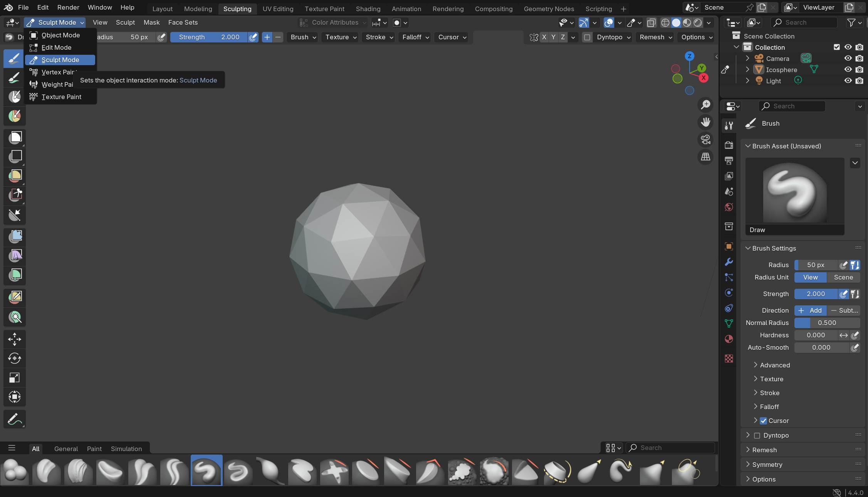
Task: Show Simulation brushes tab in asset shelf
Action: click(x=126, y=449)
